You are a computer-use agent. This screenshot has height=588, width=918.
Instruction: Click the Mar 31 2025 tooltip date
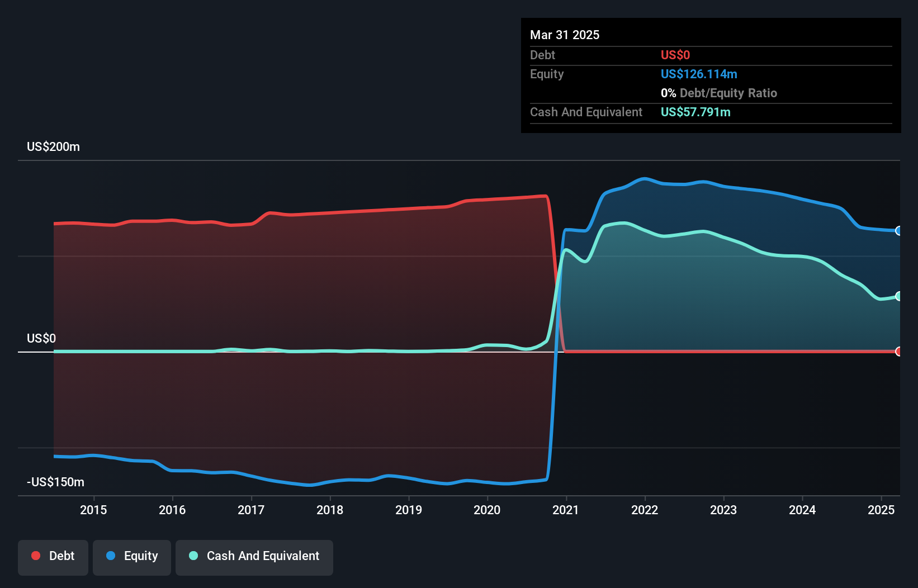565,35
